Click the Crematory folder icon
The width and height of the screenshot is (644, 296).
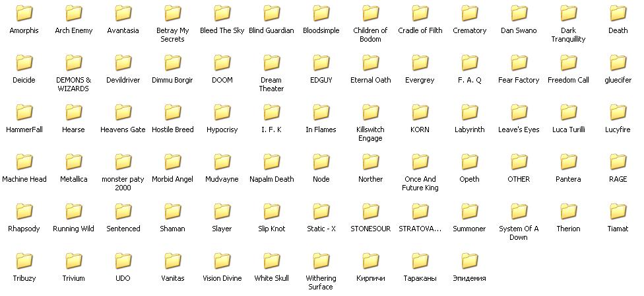point(470,13)
